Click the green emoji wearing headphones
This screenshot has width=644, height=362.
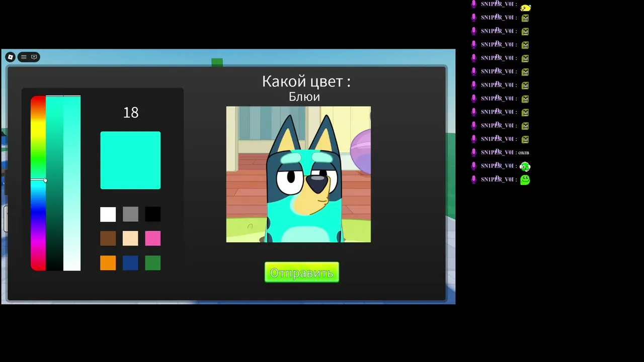point(525,166)
